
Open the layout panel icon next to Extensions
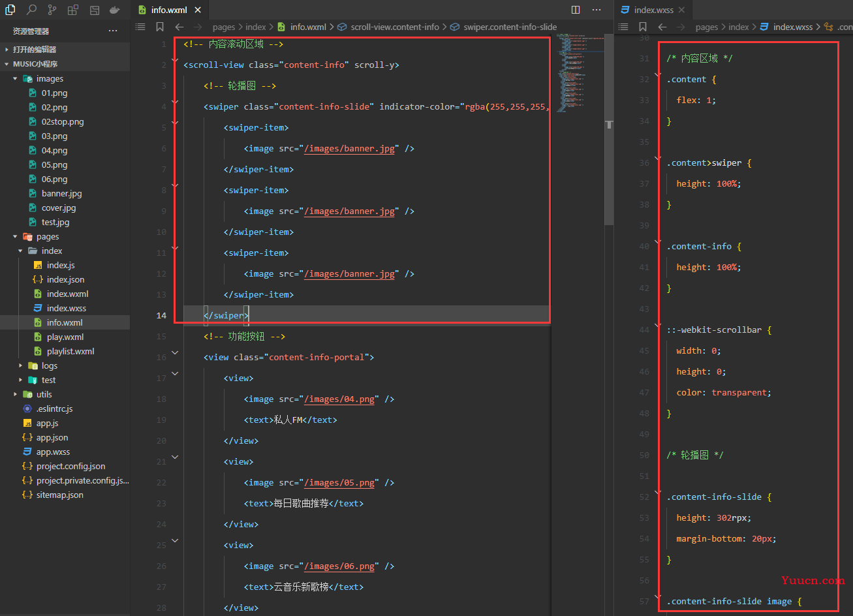click(x=94, y=10)
